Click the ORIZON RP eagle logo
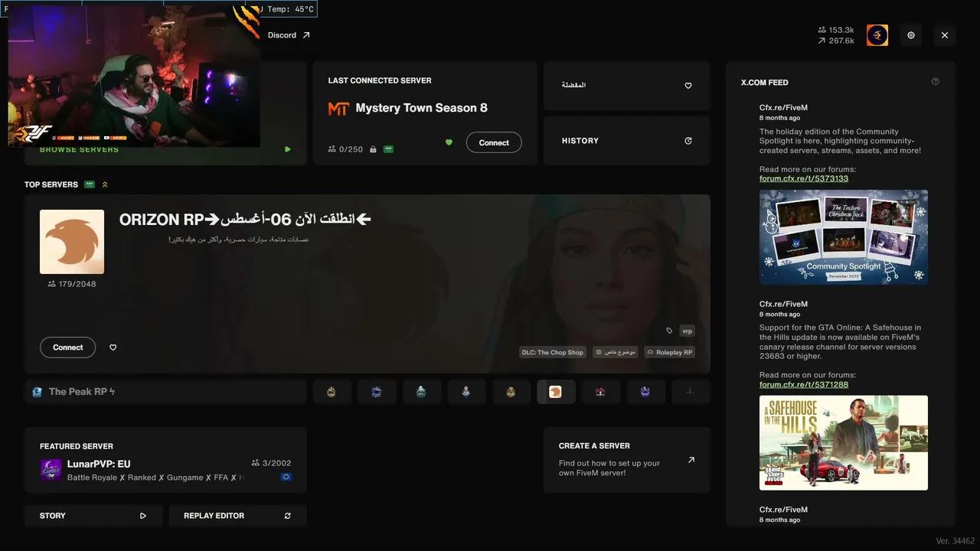980x551 pixels. [x=72, y=242]
